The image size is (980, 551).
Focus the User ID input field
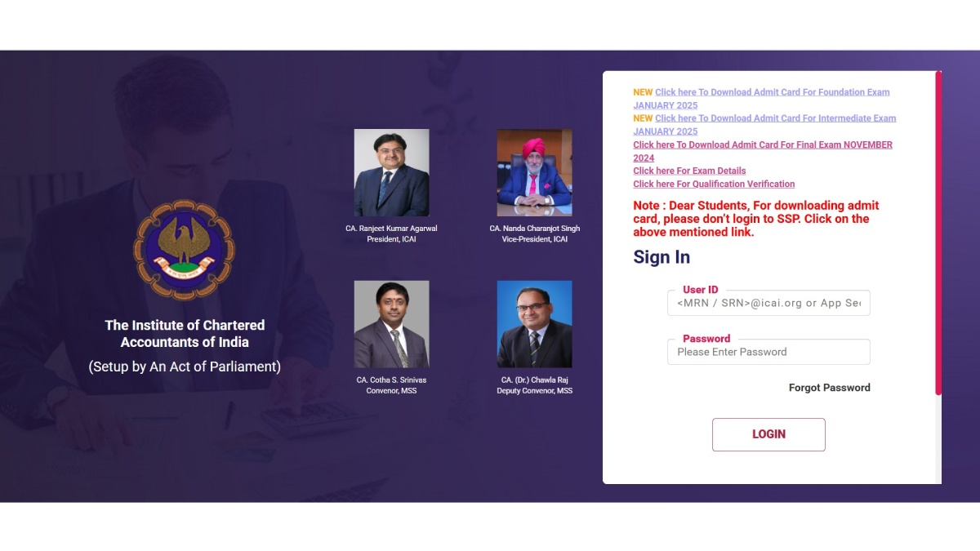pyautogui.click(x=768, y=303)
